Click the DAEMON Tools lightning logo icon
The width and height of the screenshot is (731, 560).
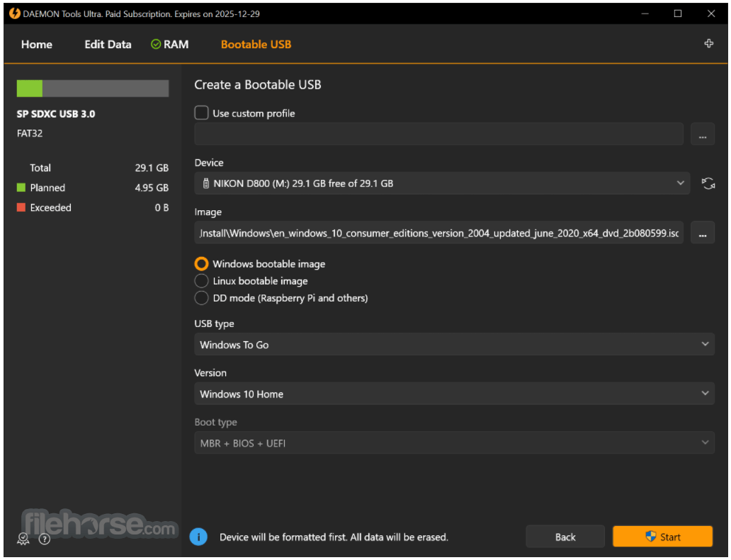[x=14, y=13]
